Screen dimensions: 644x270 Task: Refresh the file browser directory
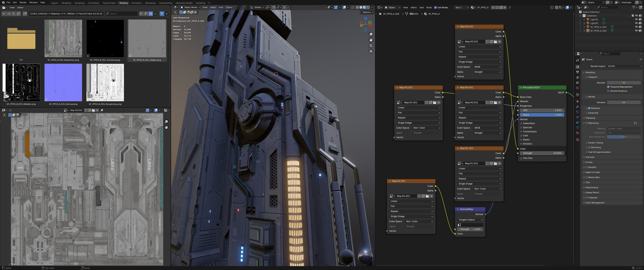click(19, 14)
